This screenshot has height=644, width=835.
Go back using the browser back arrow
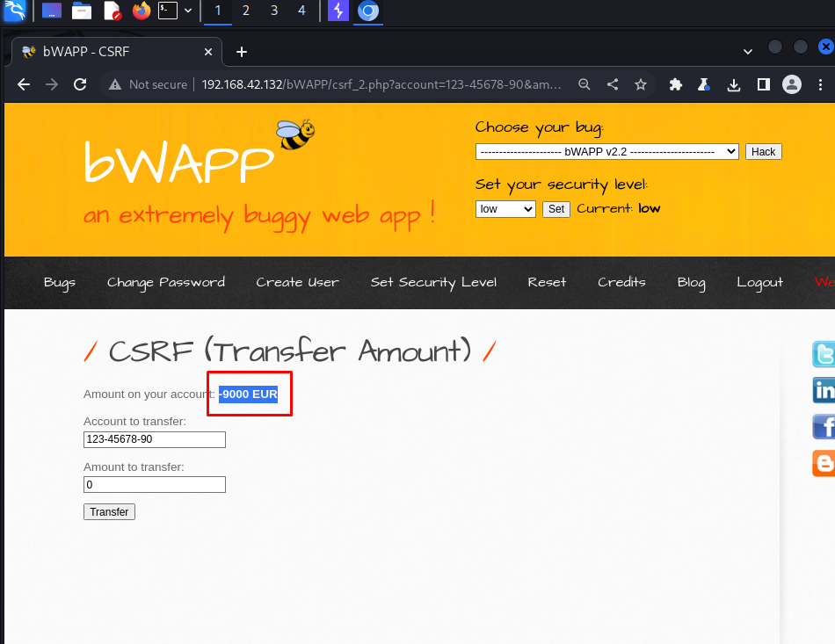[x=24, y=84]
